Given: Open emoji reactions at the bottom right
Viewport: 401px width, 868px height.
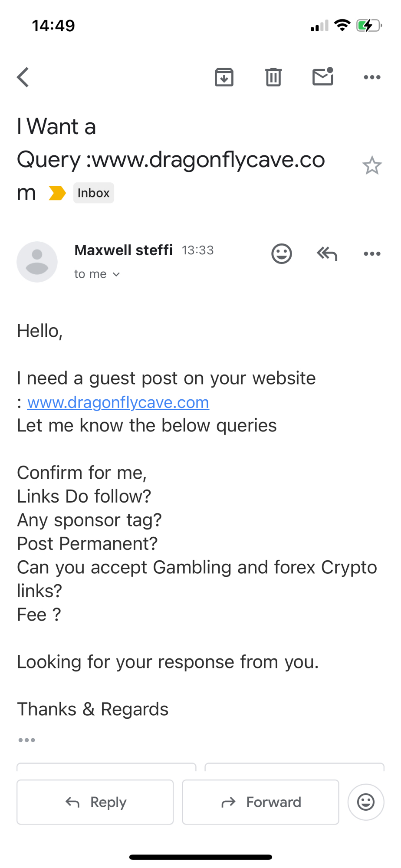Looking at the screenshot, I should tap(366, 802).
